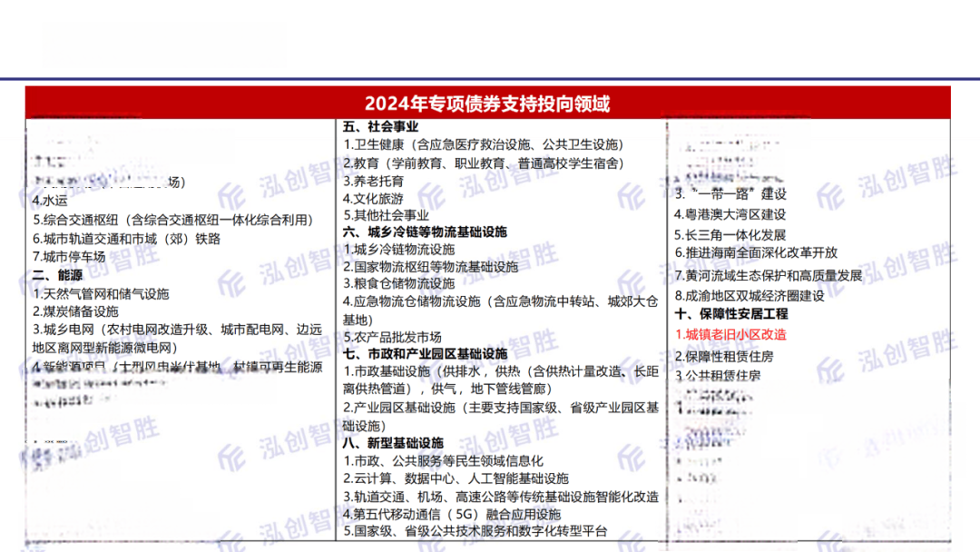Select the line starting "2.教育"
This screenshot has height=552, width=980.
484,163
